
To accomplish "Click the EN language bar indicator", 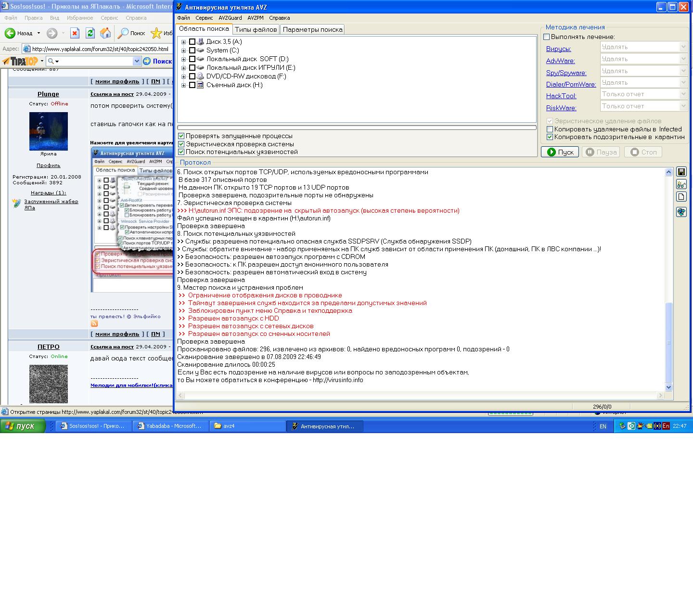I will click(x=603, y=426).
